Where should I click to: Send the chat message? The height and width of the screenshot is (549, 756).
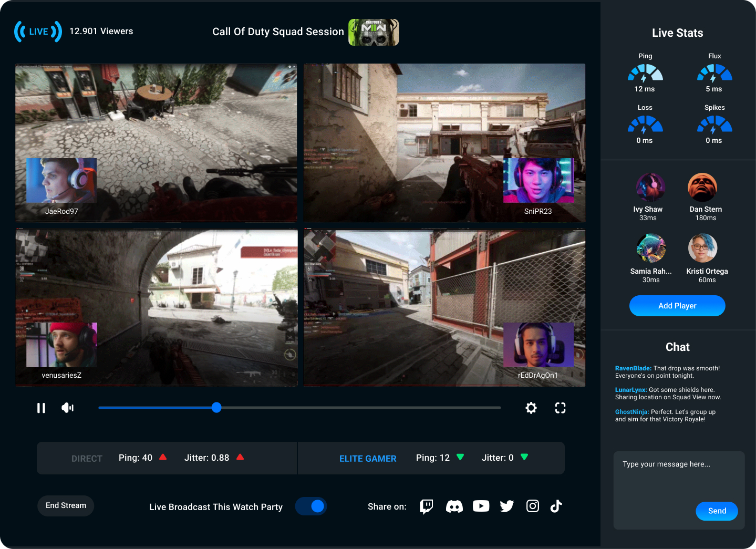coord(717,511)
